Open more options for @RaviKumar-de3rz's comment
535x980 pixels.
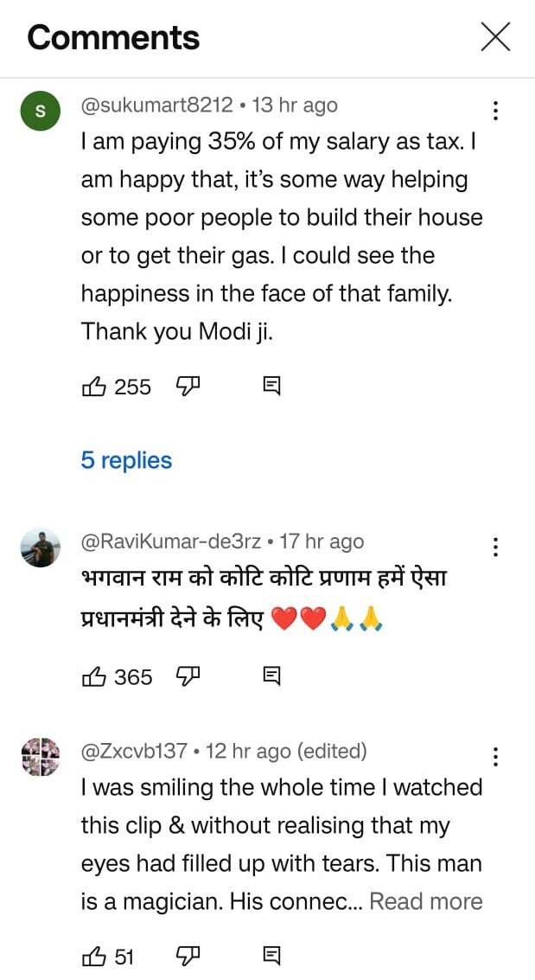(495, 548)
